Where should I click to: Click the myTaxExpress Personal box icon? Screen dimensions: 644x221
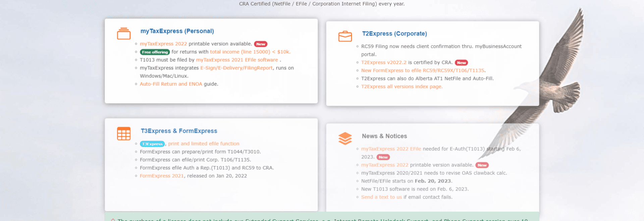tap(124, 33)
